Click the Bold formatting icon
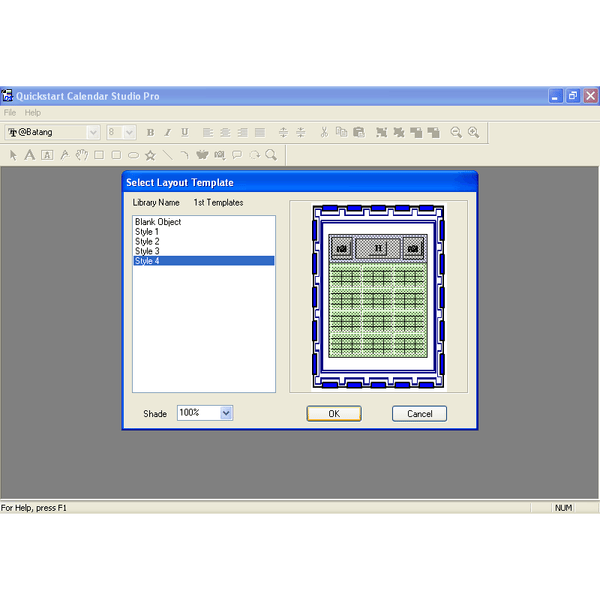This screenshot has width=600, height=600. coord(150,132)
